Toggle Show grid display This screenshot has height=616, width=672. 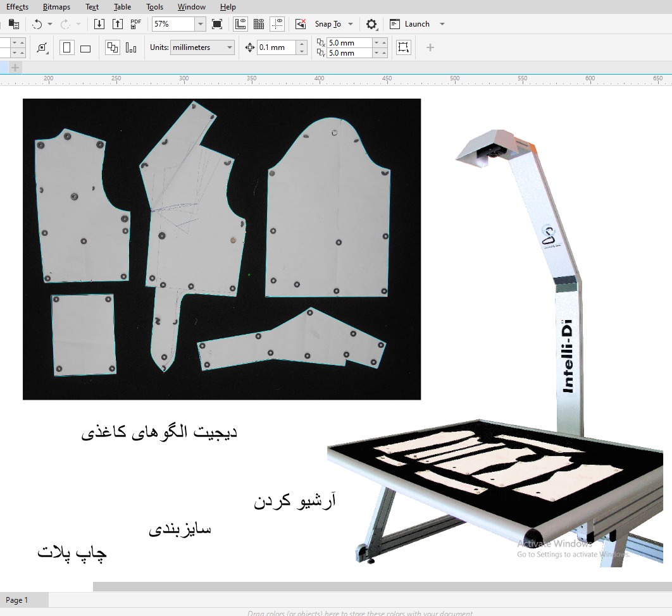(x=259, y=24)
